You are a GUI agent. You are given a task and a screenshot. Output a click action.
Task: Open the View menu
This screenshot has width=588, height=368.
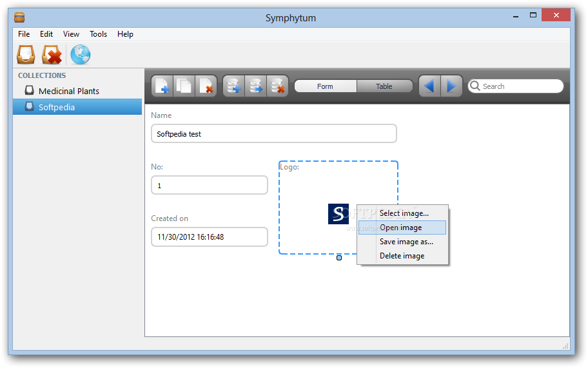(71, 34)
